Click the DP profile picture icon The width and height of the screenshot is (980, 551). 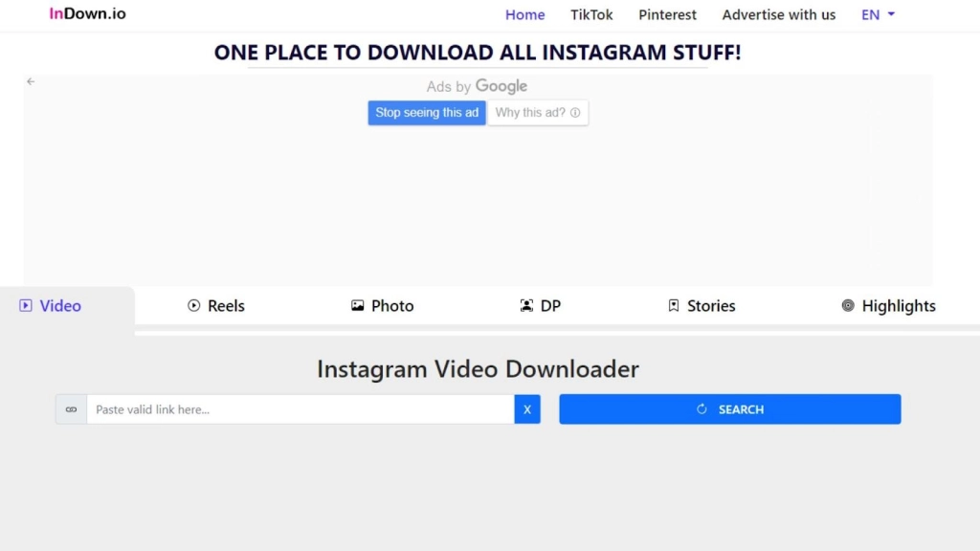(527, 305)
